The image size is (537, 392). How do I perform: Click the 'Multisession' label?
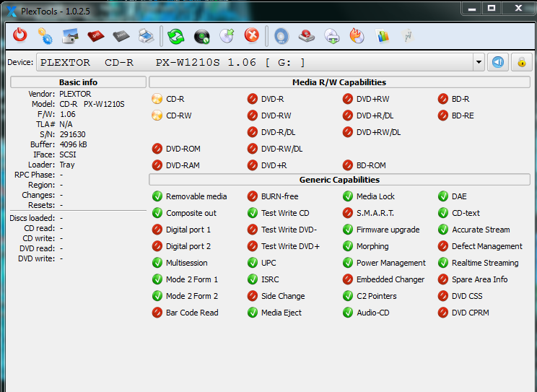point(187,263)
